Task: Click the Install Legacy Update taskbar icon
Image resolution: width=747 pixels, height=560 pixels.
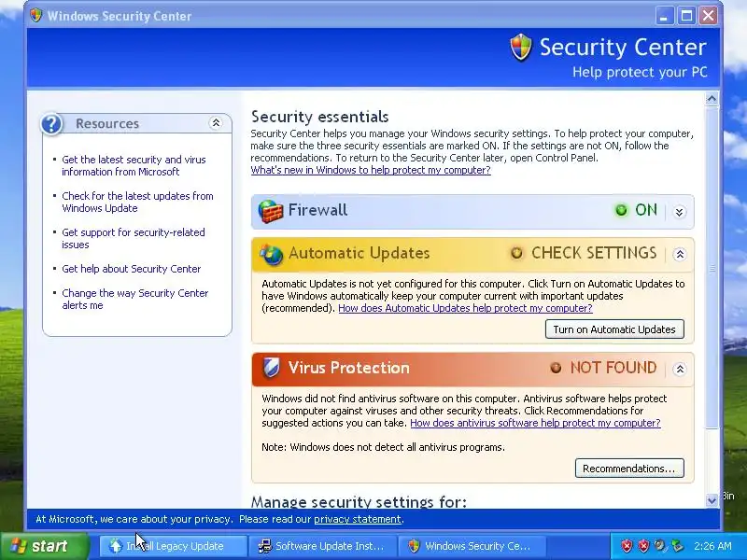Action: [x=116, y=546]
